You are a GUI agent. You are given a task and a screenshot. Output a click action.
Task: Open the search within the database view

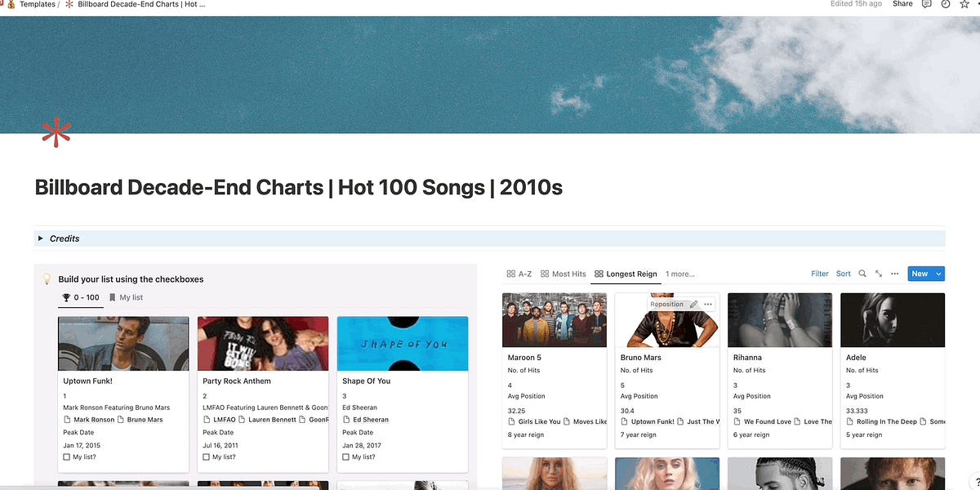click(862, 274)
